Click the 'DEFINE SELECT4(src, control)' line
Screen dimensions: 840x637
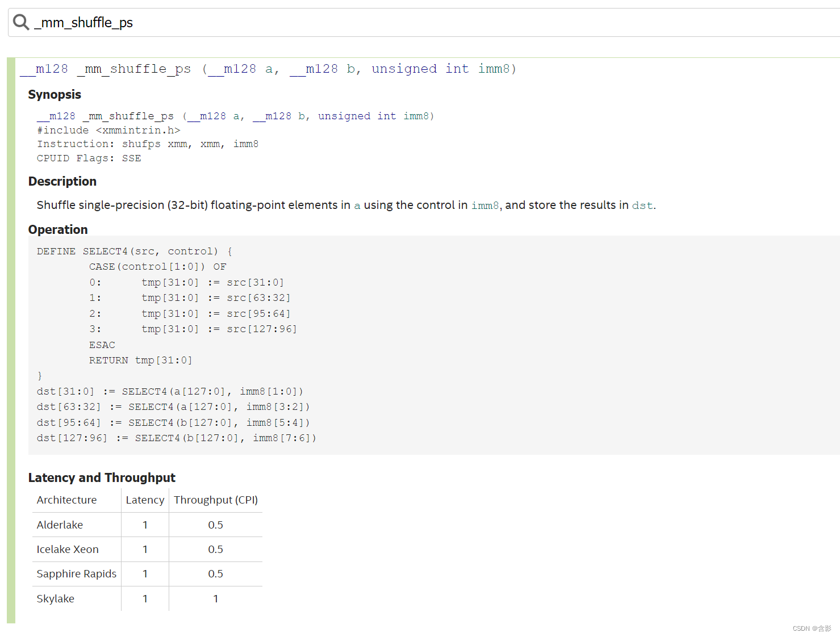135,251
